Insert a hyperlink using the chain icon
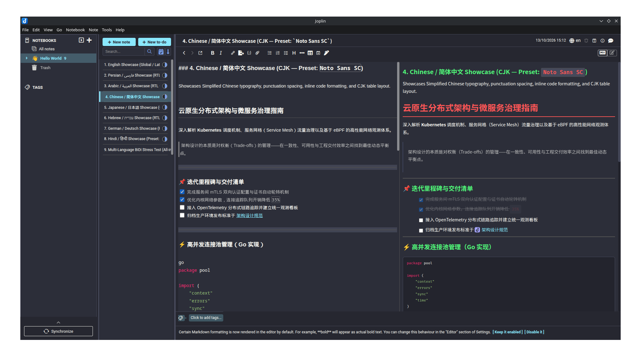 [x=233, y=53]
